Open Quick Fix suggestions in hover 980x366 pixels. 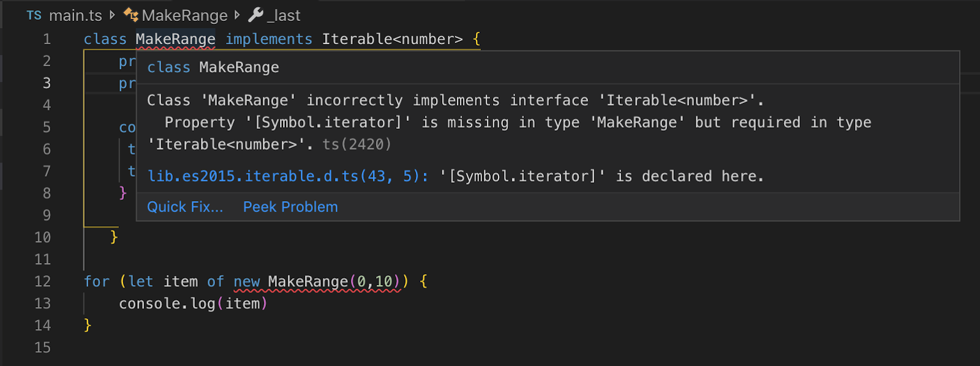point(185,207)
